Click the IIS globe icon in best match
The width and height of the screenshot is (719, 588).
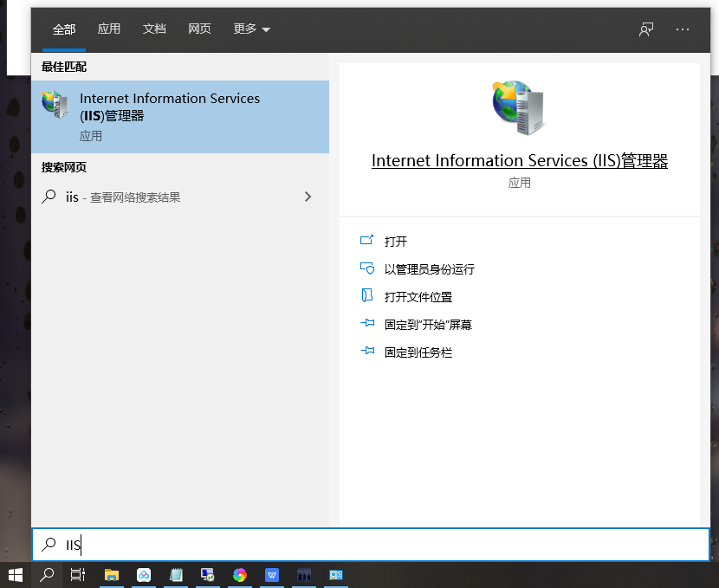pyautogui.click(x=55, y=105)
